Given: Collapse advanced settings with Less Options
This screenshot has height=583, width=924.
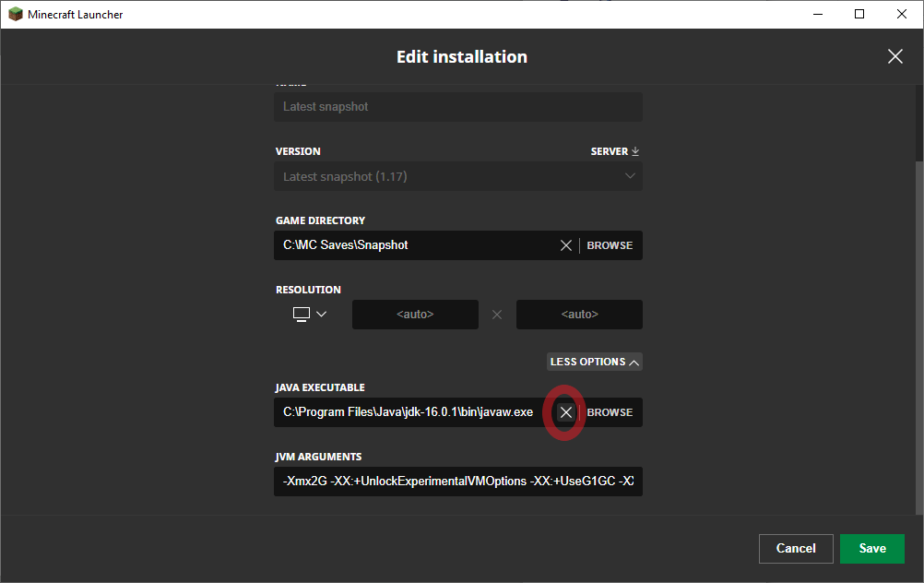Looking at the screenshot, I should point(594,362).
